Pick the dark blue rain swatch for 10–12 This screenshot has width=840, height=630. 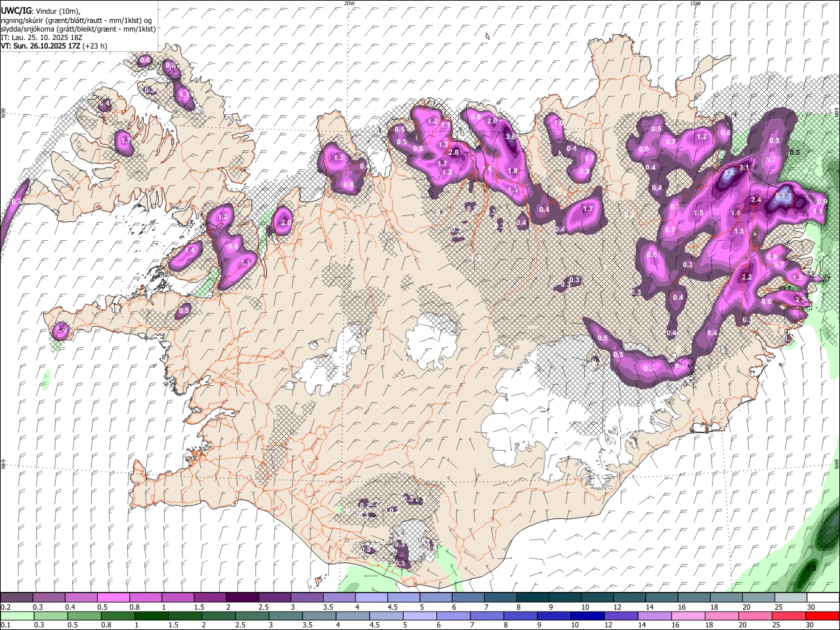(x=588, y=616)
